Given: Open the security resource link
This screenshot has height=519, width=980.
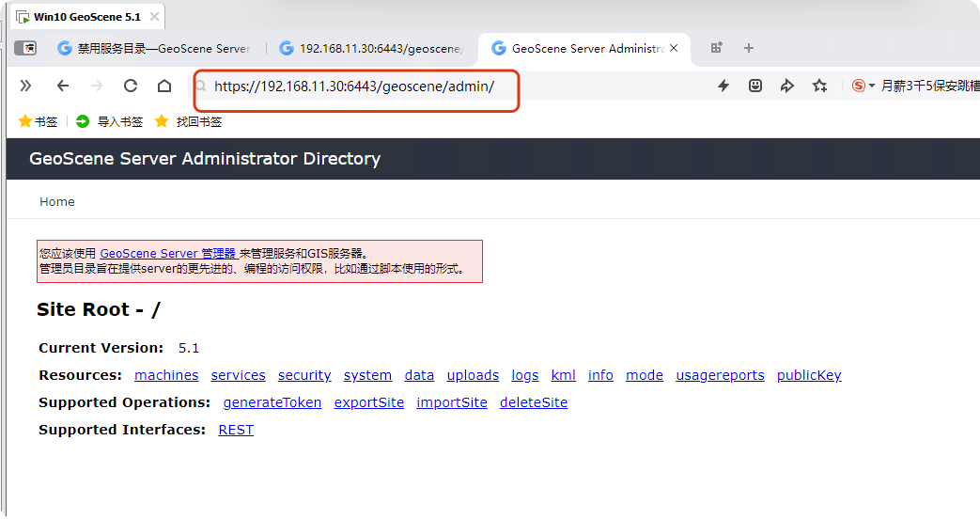Looking at the screenshot, I should (x=304, y=375).
